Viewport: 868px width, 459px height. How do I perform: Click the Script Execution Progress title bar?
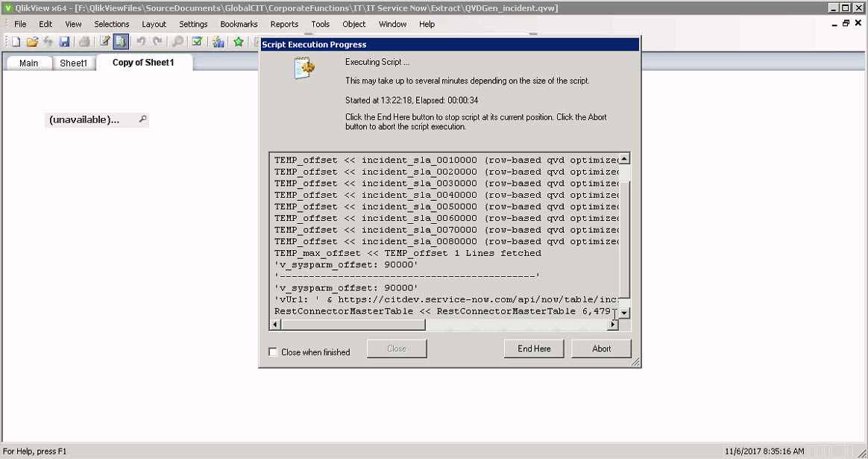click(450, 44)
